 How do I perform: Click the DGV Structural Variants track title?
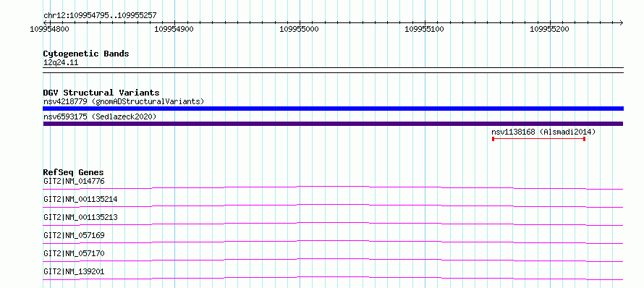[x=101, y=93]
